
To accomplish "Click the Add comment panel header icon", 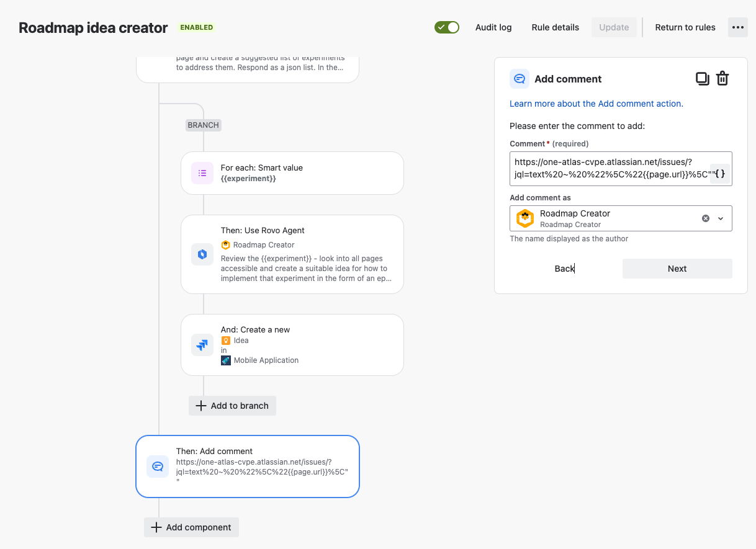I will pyautogui.click(x=520, y=79).
